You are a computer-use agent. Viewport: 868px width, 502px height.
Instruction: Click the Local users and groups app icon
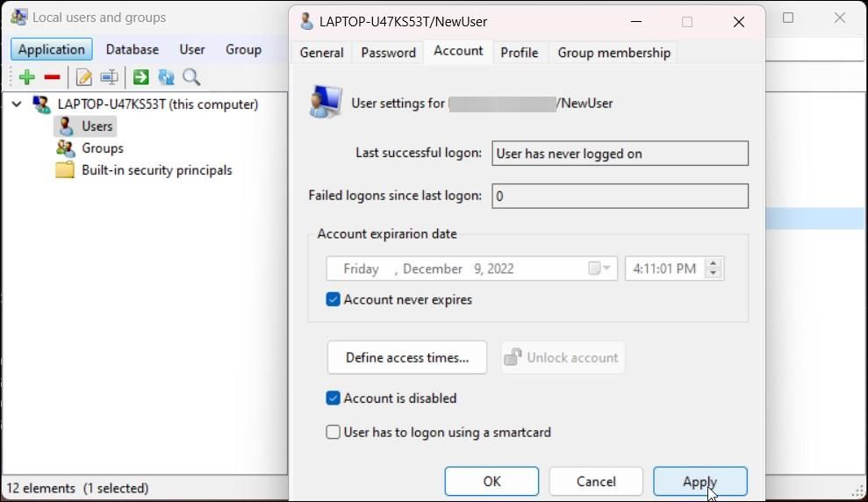point(18,18)
